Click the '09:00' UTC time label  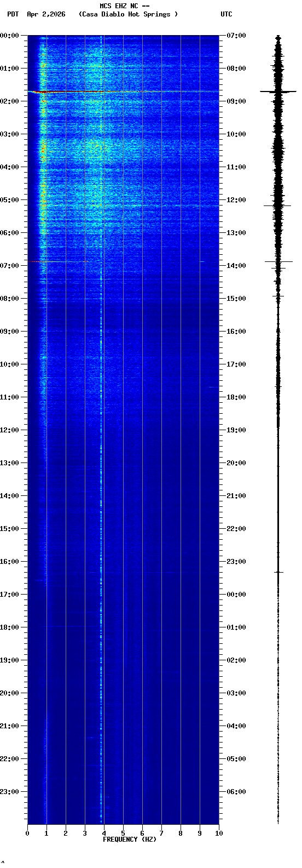[x=236, y=101]
